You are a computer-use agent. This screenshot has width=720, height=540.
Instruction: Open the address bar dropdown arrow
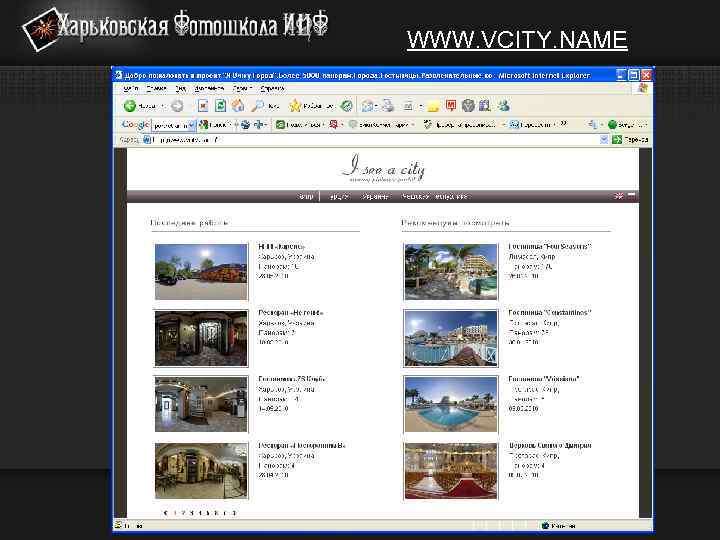pyautogui.click(x=604, y=140)
